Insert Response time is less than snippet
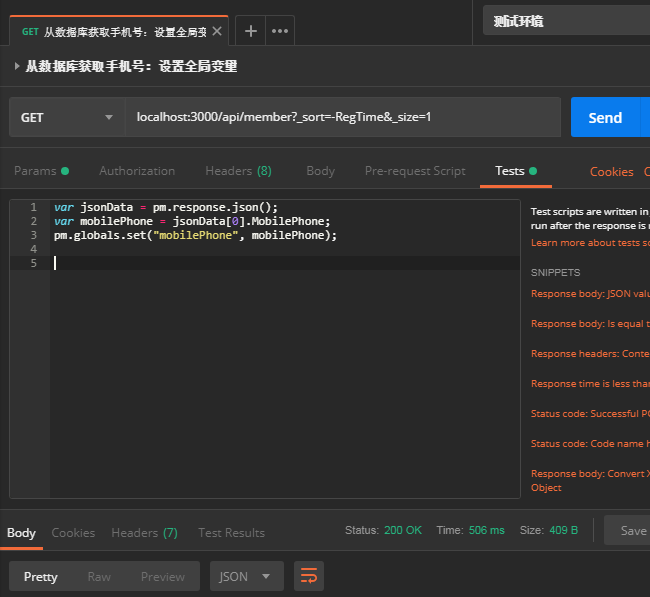 click(590, 383)
